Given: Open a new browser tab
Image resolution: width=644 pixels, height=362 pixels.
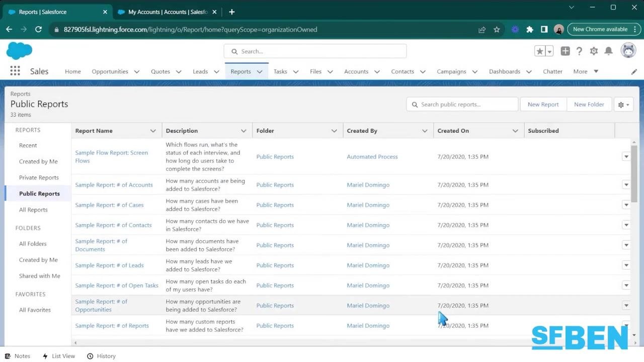Looking at the screenshot, I should (x=231, y=12).
